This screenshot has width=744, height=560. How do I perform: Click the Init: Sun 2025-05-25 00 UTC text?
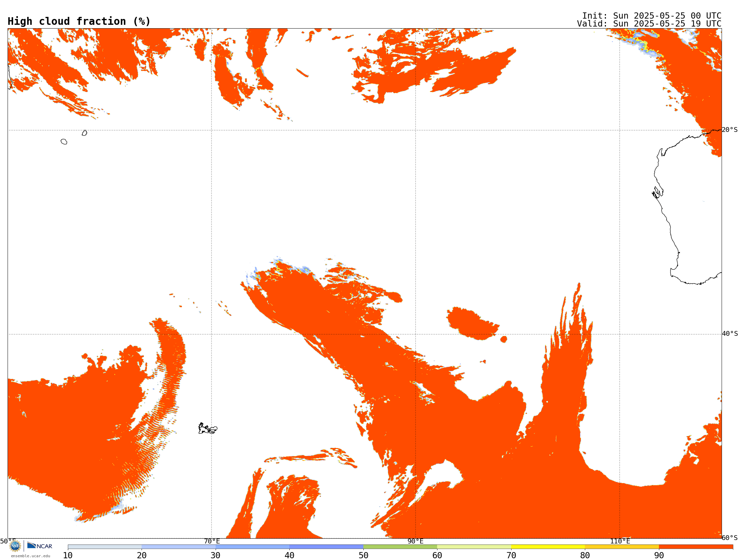tap(652, 16)
